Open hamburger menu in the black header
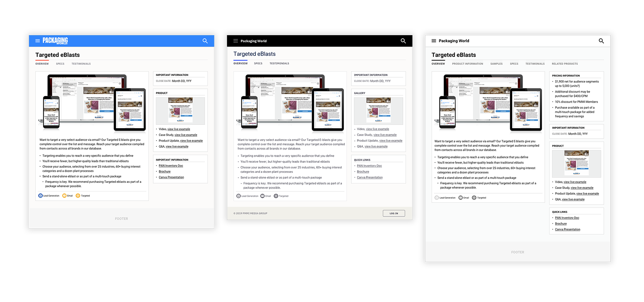644x302 pixels. (235, 41)
